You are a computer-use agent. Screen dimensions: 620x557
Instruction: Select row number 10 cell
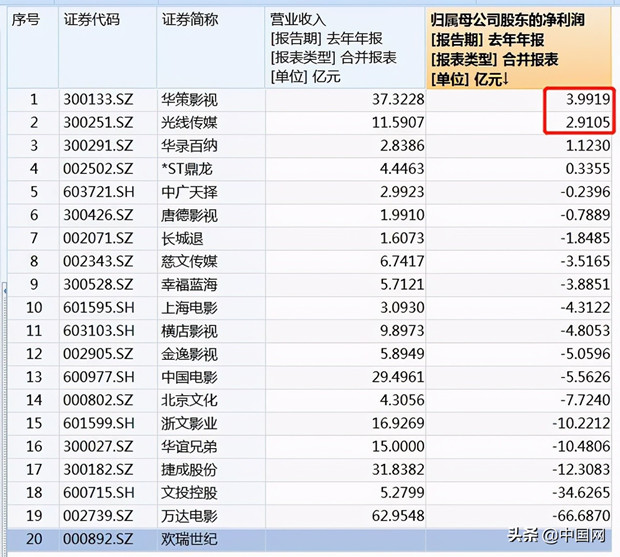(34, 308)
